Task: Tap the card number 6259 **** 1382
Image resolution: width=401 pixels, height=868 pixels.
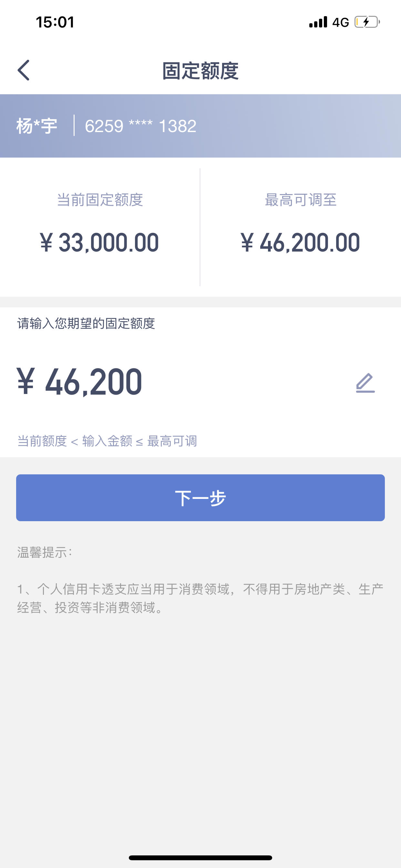Action: pos(140,126)
